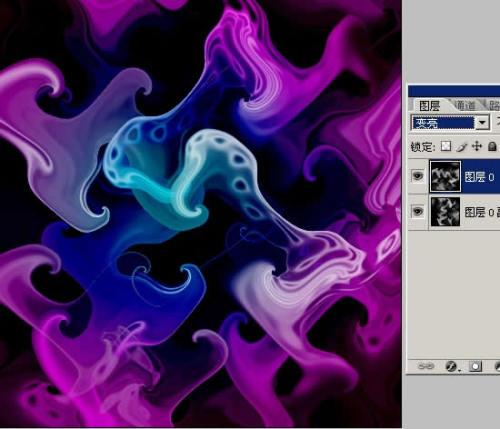The height and width of the screenshot is (429, 500).
Task: Click the 变亮 blend mode field
Action: pos(443,123)
